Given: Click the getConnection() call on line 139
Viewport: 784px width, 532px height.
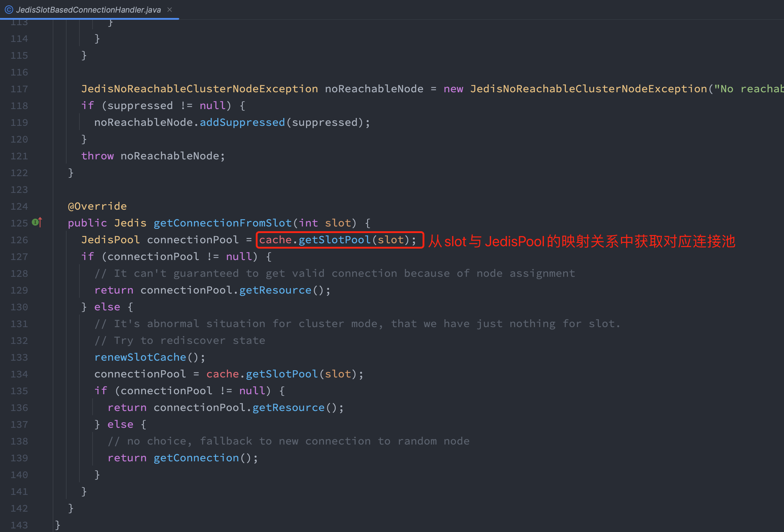Looking at the screenshot, I should (x=196, y=458).
